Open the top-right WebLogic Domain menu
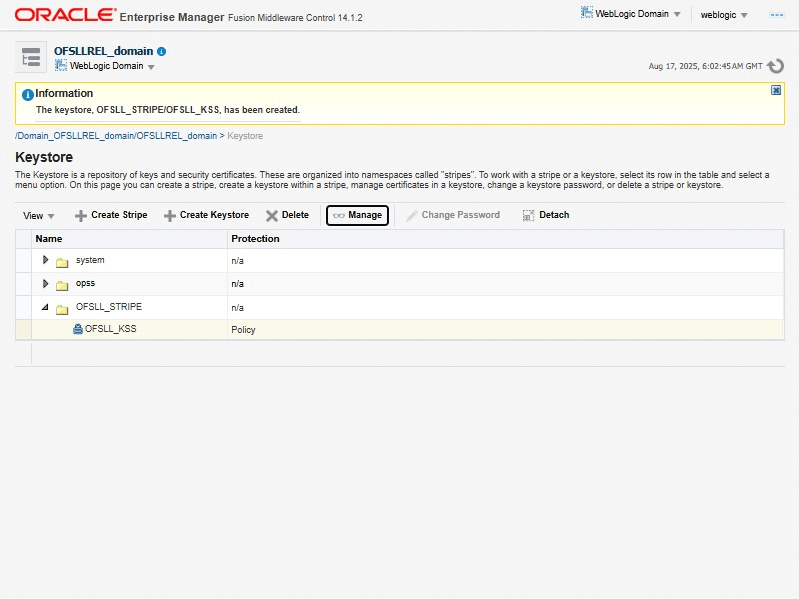Screen dimensions: 799x599 [630, 14]
